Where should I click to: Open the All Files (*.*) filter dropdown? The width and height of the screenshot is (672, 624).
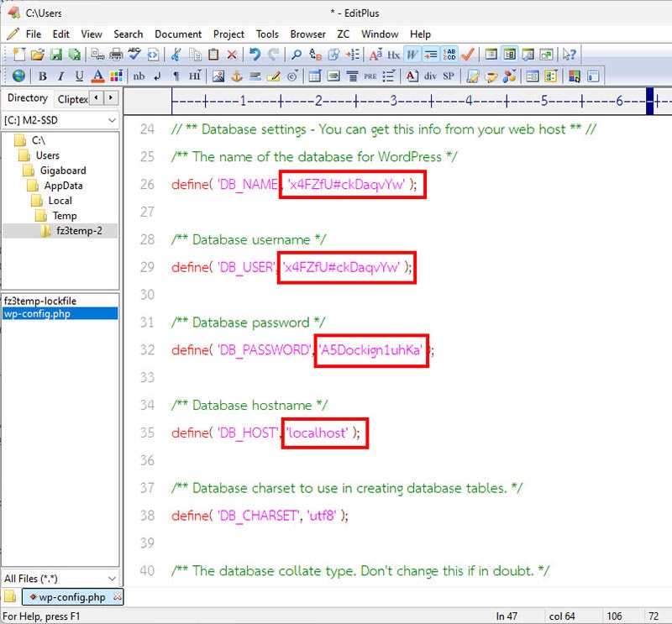coord(60,579)
